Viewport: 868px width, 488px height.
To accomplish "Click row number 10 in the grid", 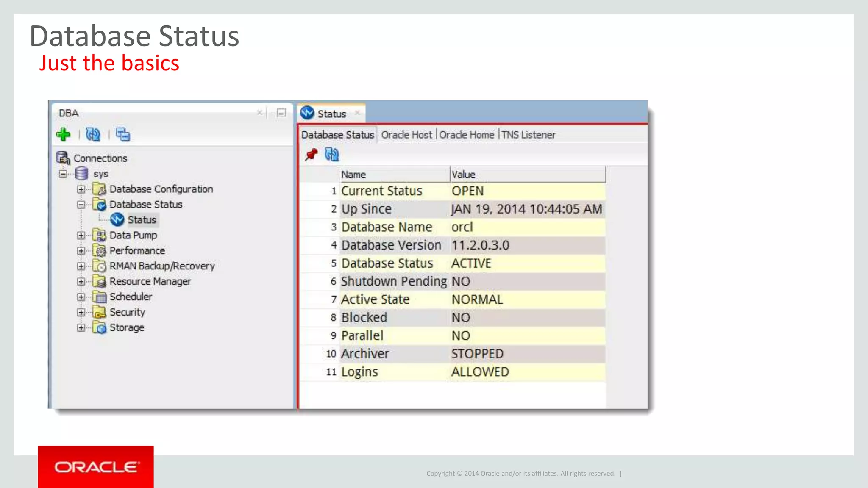I will [x=331, y=354].
